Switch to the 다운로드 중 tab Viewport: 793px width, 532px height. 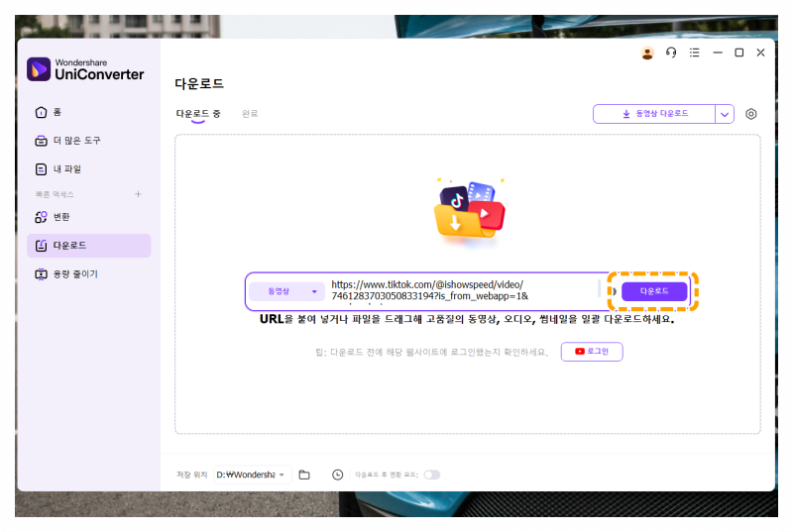tap(197, 114)
